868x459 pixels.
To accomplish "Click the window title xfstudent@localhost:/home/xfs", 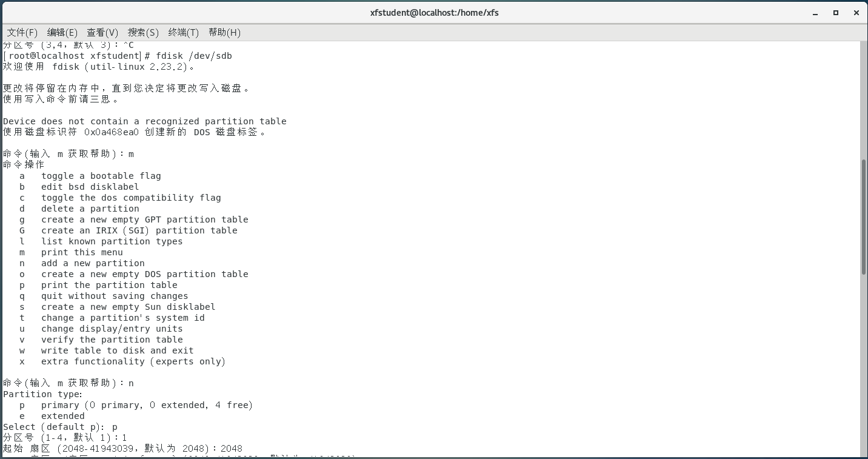I will 434,12.
